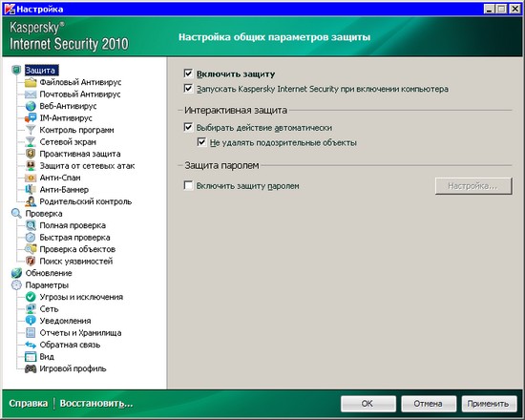Open Сетевой экран settings
This screenshot has height=420, width=525.
point(68,142)
